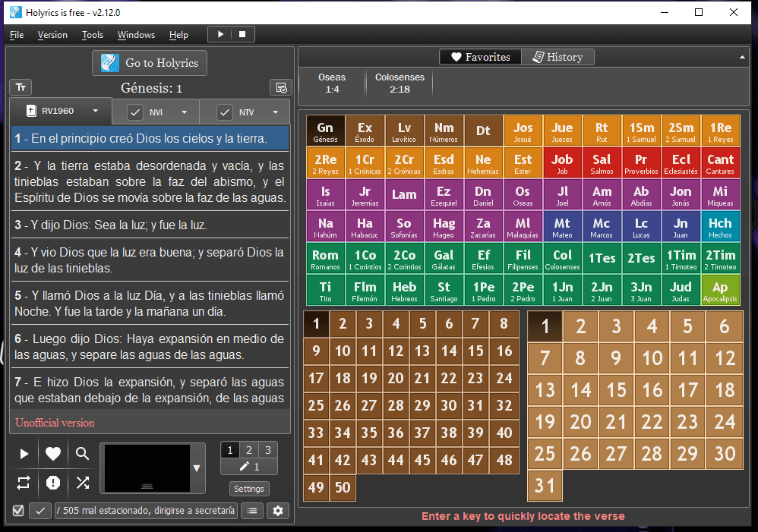
Task: Click the Settings button
Action: click(x=248, y=489)
